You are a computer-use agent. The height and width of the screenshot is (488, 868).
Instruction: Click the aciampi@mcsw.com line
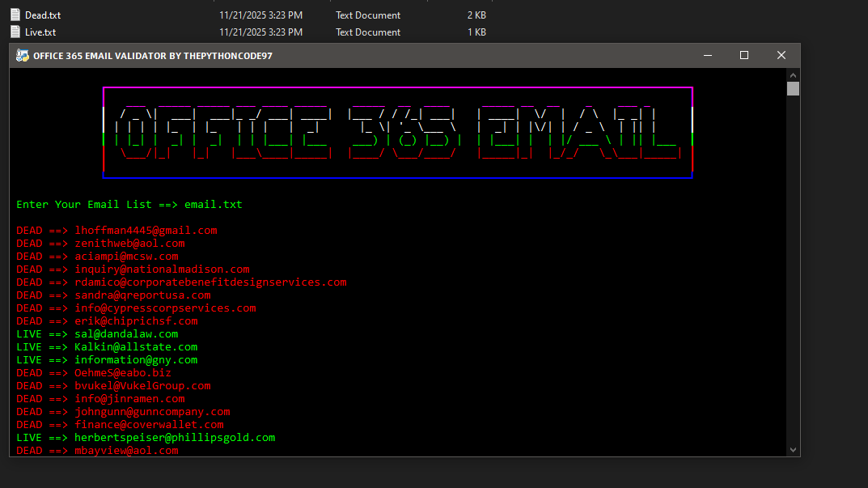click(97, 257)
